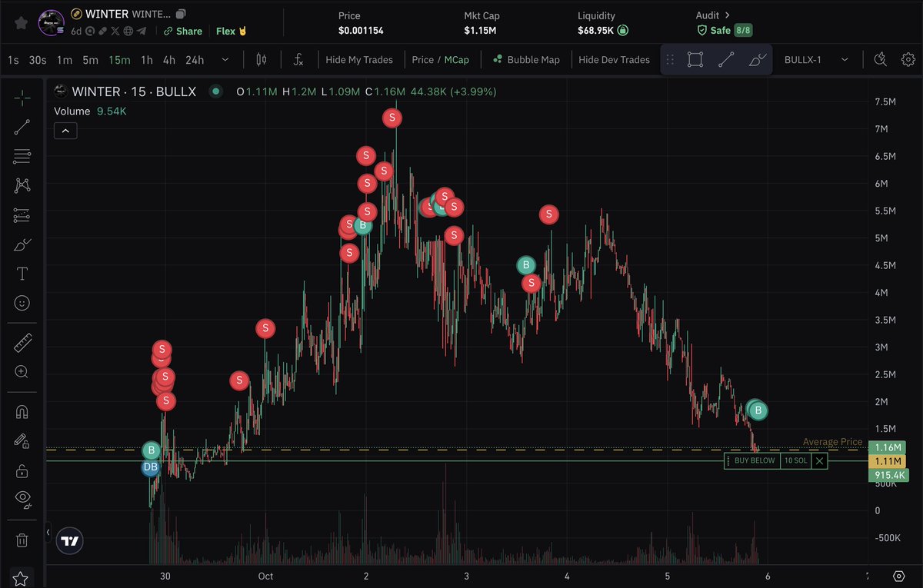Select the 1m timeframe
The image size is (923, 588).
(x=65, y=59)
